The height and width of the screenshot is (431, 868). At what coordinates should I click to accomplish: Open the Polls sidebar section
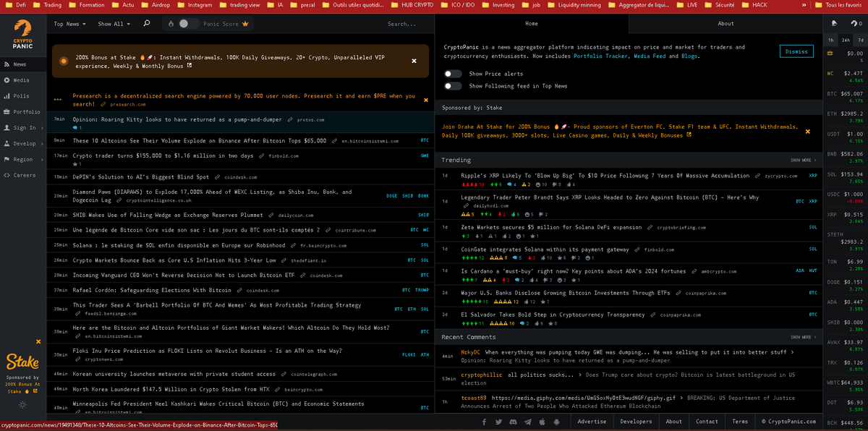(22, 96)
